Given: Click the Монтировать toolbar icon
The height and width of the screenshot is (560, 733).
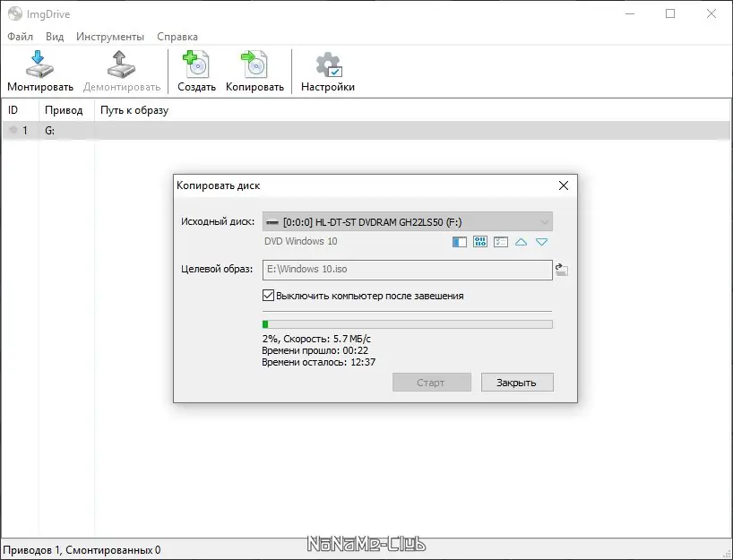Looking at the screenshot, I should click(x=39, y=65).
